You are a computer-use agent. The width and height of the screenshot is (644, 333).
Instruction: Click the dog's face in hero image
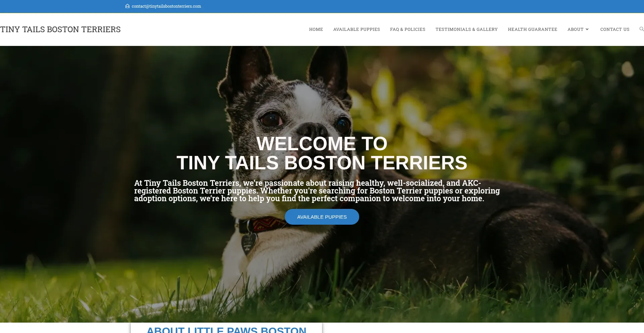click(x=302, y=114)
